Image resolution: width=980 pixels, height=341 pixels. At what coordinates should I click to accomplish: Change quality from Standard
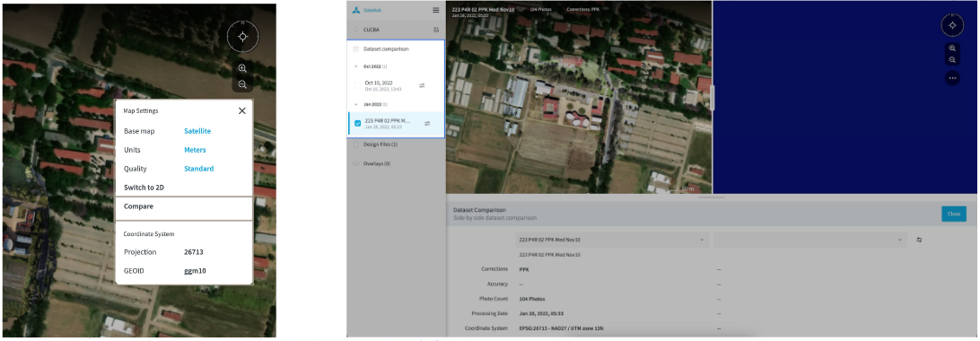pos(198,169)
